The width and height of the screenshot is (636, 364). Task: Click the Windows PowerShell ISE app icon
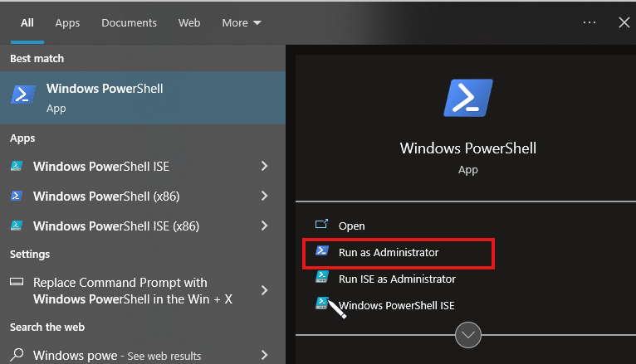coord(17,166)
